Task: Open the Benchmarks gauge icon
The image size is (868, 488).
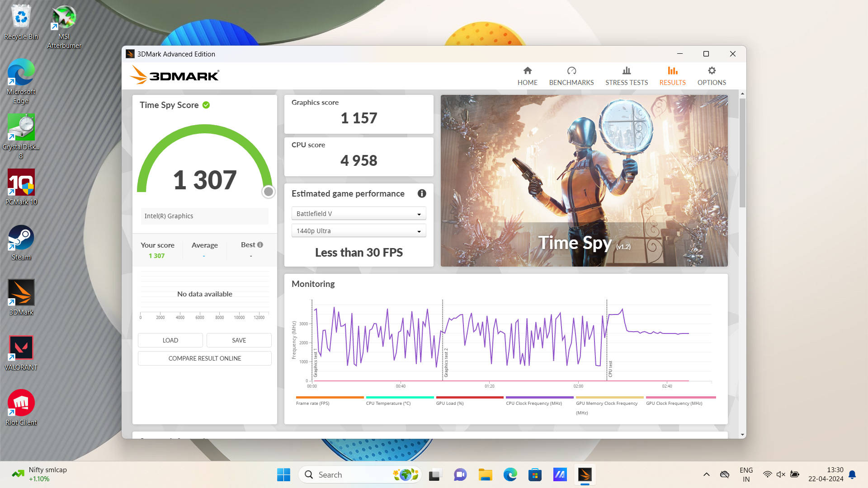Action: click(571, 71)
